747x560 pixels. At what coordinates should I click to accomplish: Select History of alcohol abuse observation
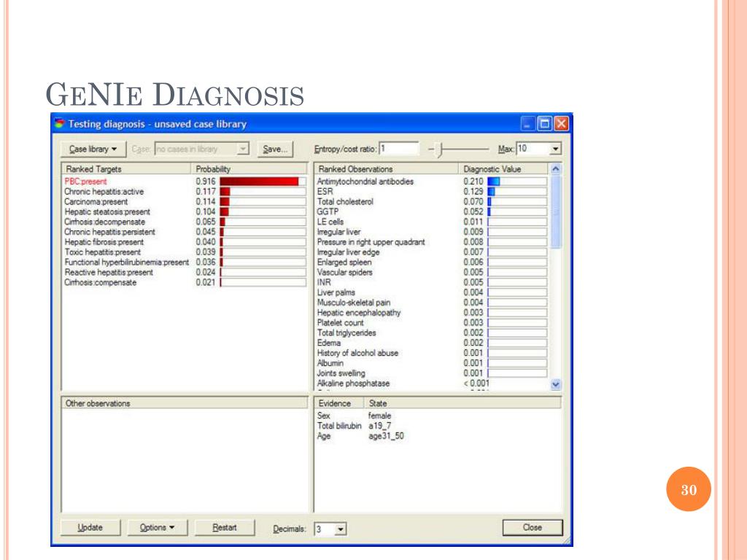[432, 353]
